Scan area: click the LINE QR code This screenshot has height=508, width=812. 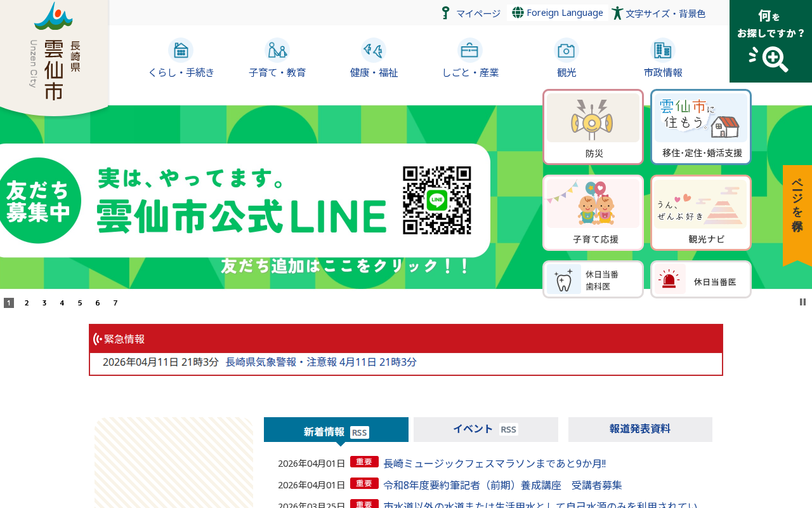[x=437, y=200]
